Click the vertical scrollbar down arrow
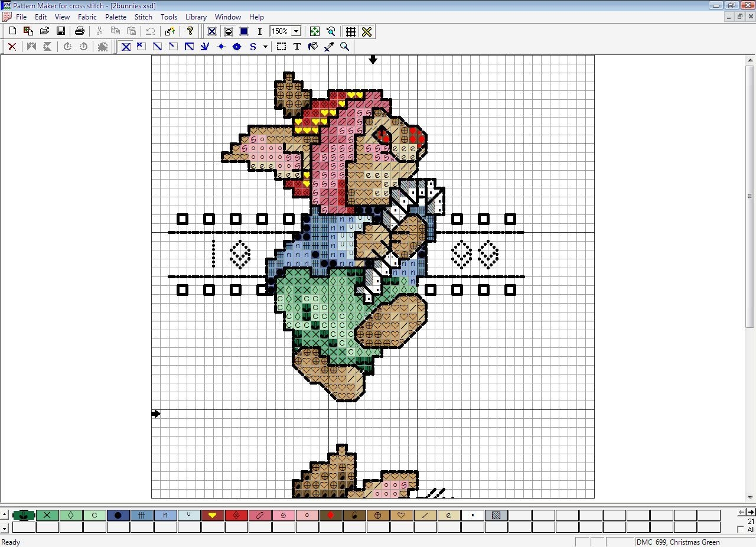Viewport: 756px width, 547px height. (x=750, y=498)
